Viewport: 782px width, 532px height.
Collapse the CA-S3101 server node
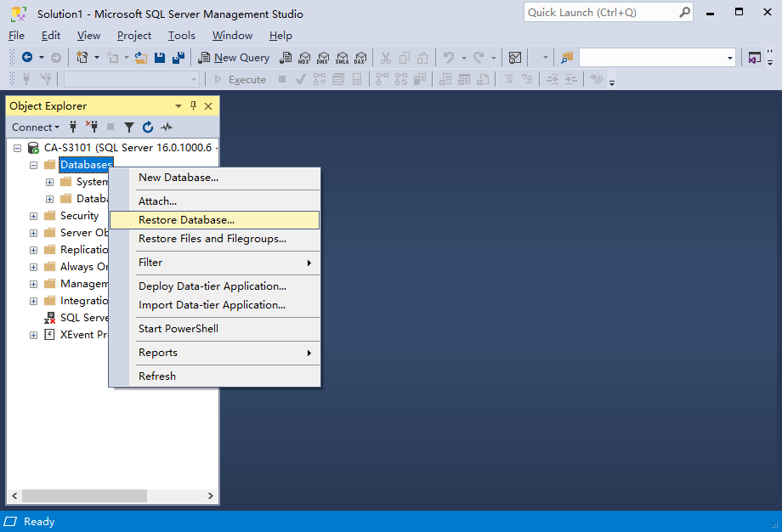coord(17,148)
